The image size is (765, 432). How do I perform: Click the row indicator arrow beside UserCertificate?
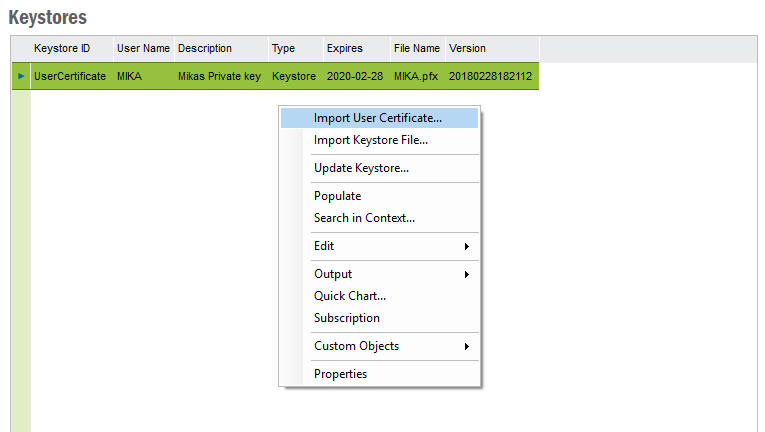pos(21,76)
